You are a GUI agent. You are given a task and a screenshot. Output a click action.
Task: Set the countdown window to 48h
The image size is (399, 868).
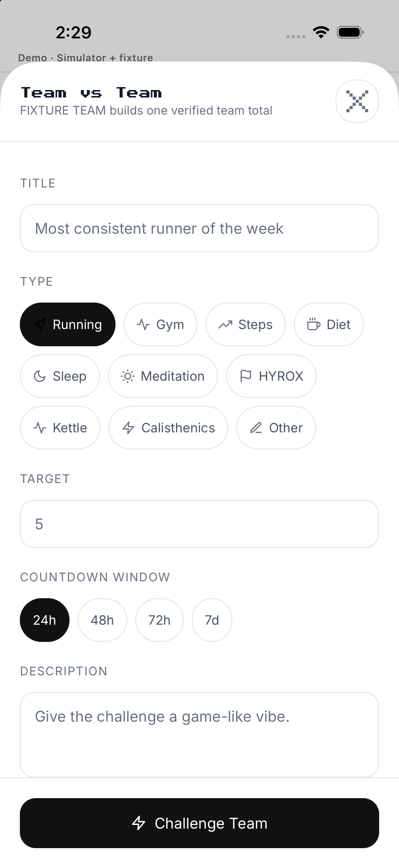pyautogui.click(x=102, y=620)
